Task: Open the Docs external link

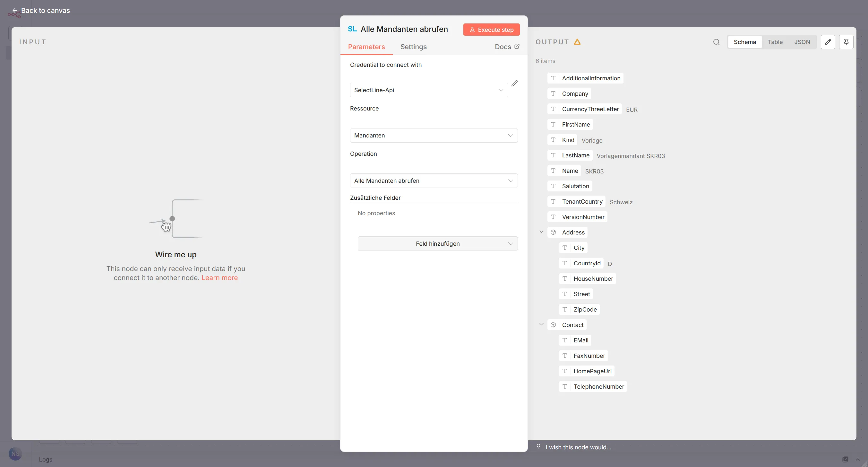Action: pyautogui.click(x=507, y=47)
